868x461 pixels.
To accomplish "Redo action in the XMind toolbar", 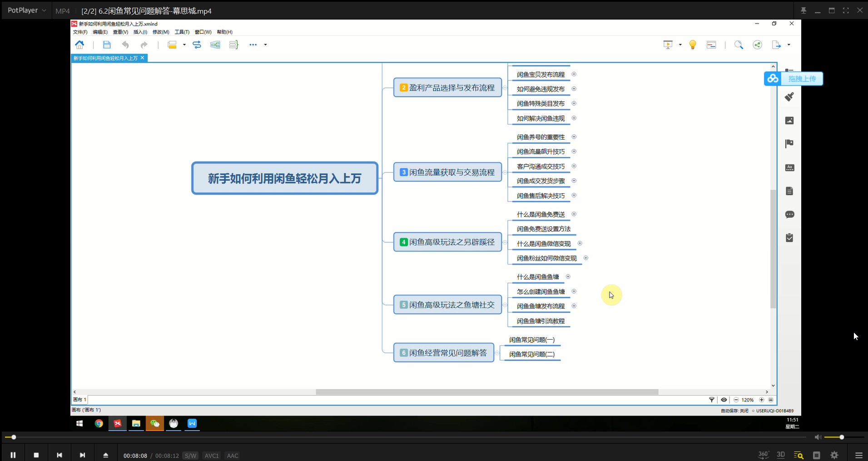I will click(x=144, y=45).
